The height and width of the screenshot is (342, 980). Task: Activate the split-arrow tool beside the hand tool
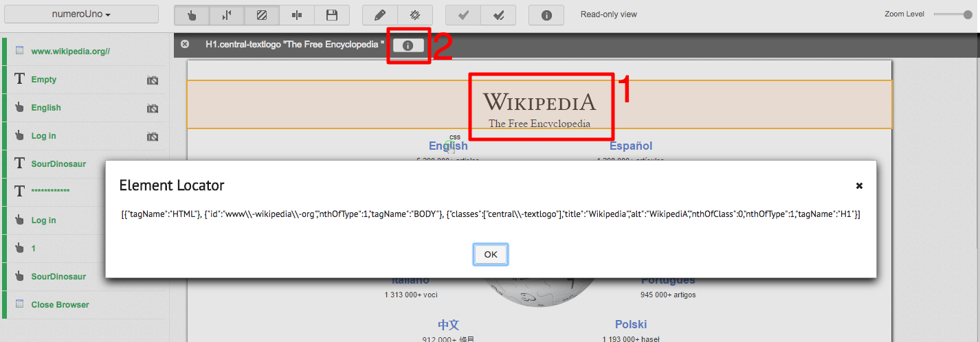[227, 14]
